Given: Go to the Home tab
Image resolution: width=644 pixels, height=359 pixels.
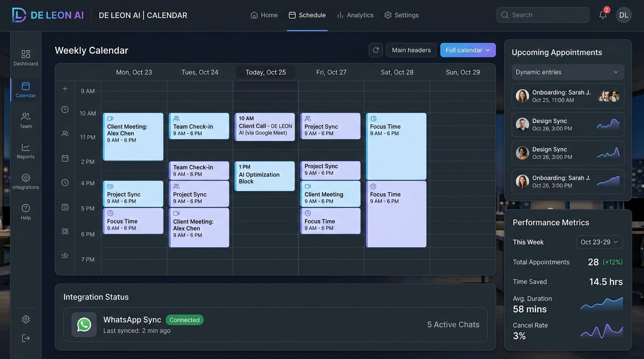Looking at the screenshot, I should [264, 15].
